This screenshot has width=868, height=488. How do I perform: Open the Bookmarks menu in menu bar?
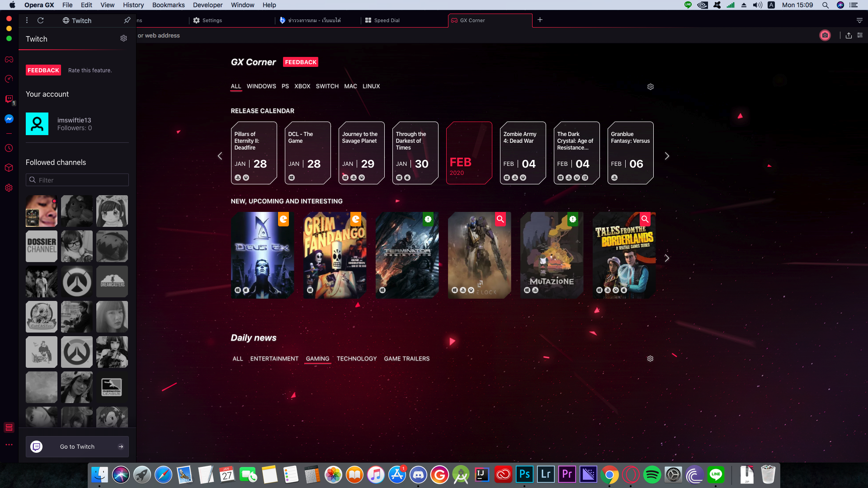pos(168,5)
